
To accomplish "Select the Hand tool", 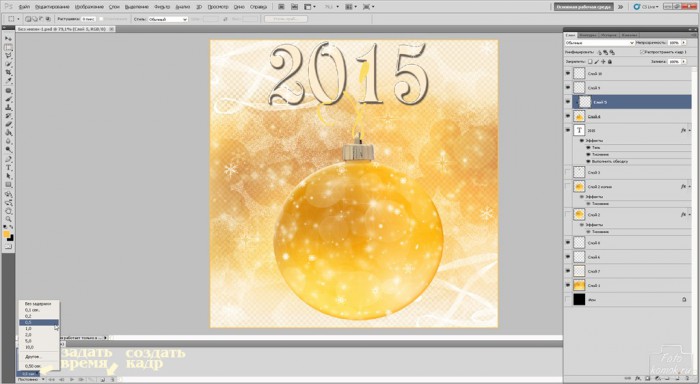I will [x=8, y=211].
